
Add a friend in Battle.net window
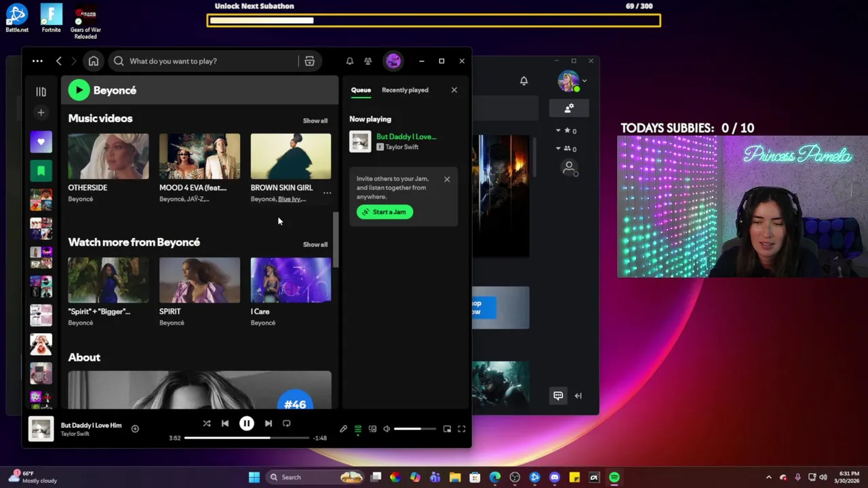point(569,108)
